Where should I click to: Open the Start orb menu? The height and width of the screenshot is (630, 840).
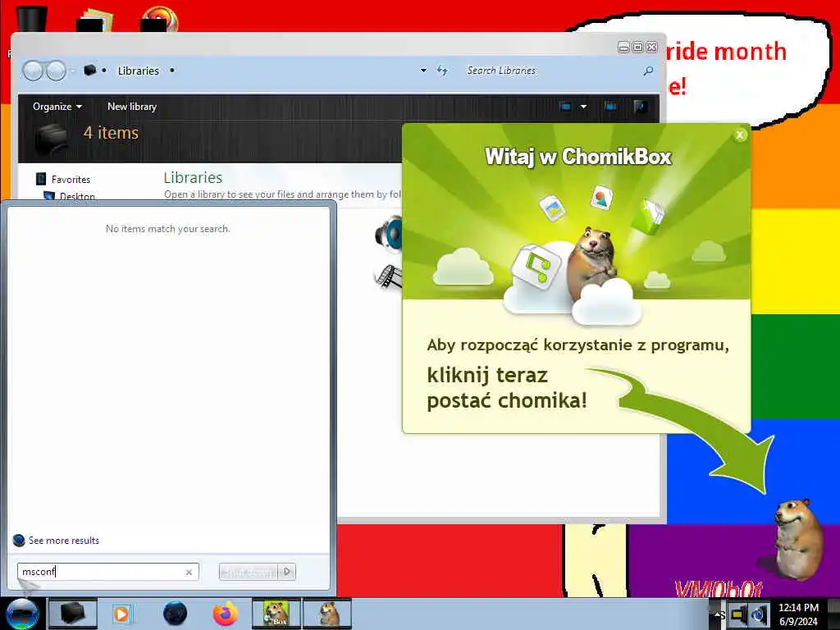tap(22, 614)
